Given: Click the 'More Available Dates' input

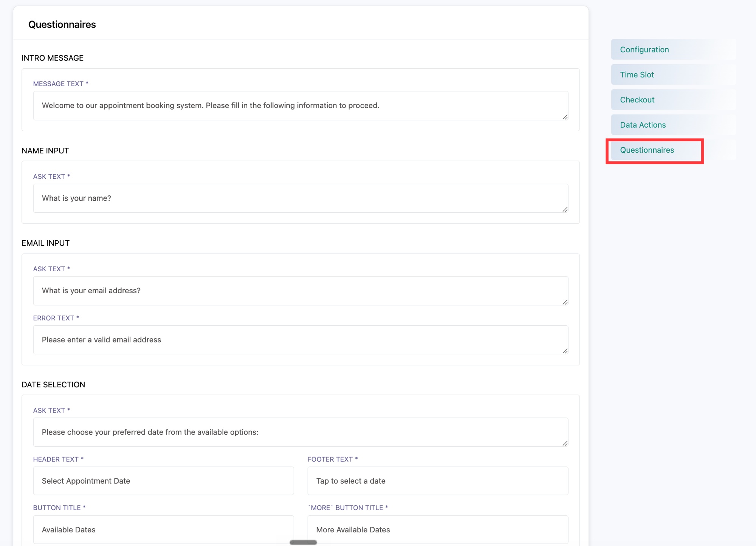Looking at the screenshot, I should click(438, 530).
